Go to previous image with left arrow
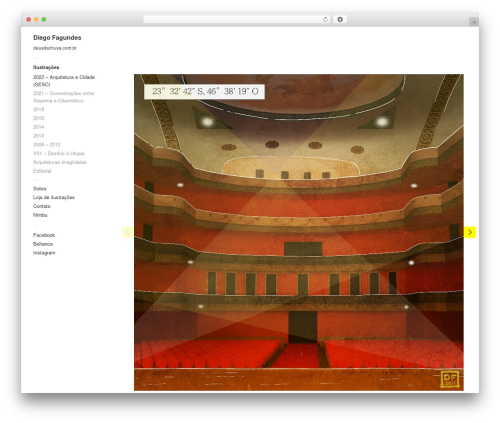The width and height of the screenshot is (500, 423). 128,232
